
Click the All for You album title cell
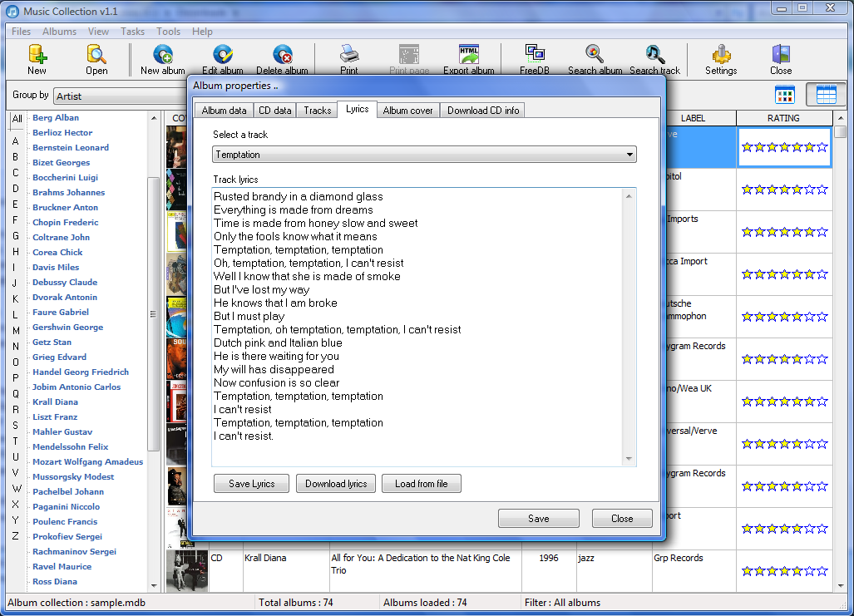tap(426, 571)
